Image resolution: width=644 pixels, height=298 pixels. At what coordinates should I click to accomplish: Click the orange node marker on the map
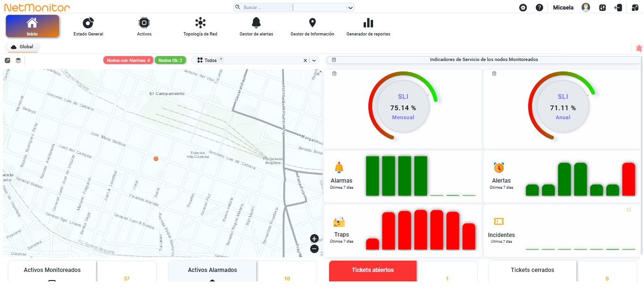[x=156, y=159]
